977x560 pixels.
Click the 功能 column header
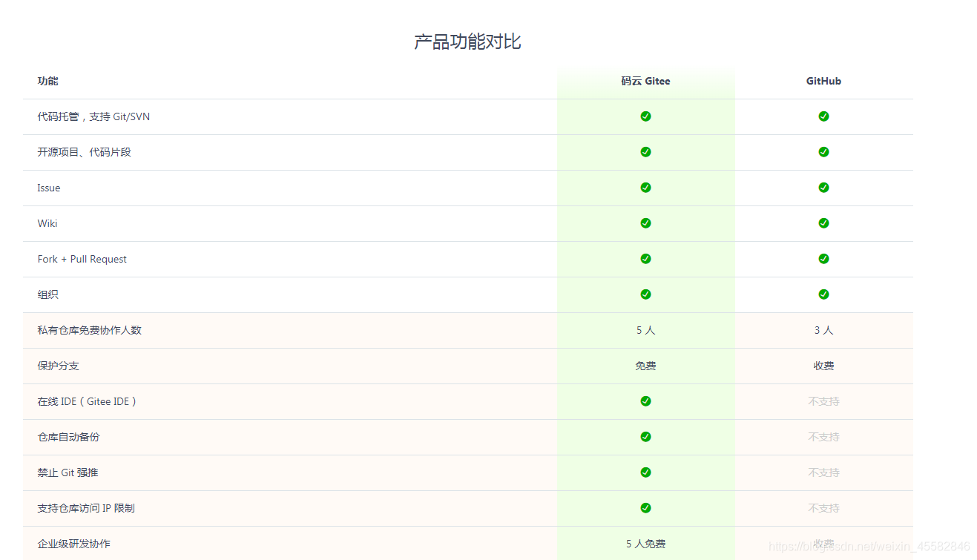[47, 81]
